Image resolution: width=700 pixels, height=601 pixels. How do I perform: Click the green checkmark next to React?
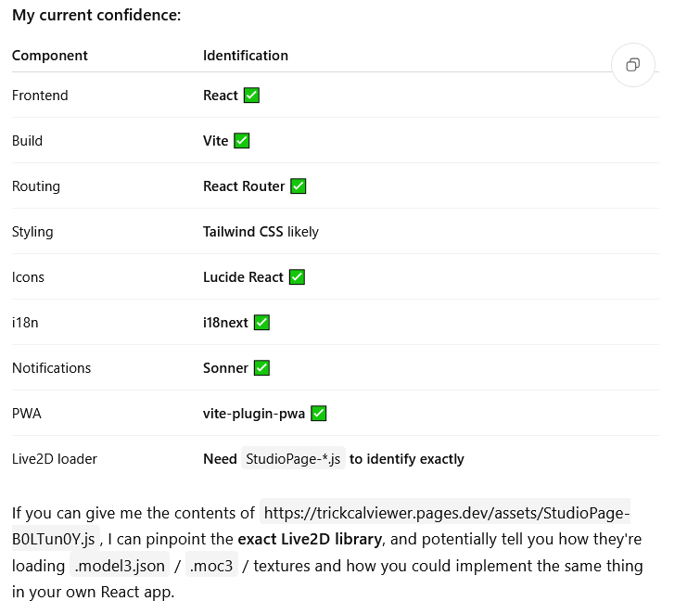click(251, 96)
